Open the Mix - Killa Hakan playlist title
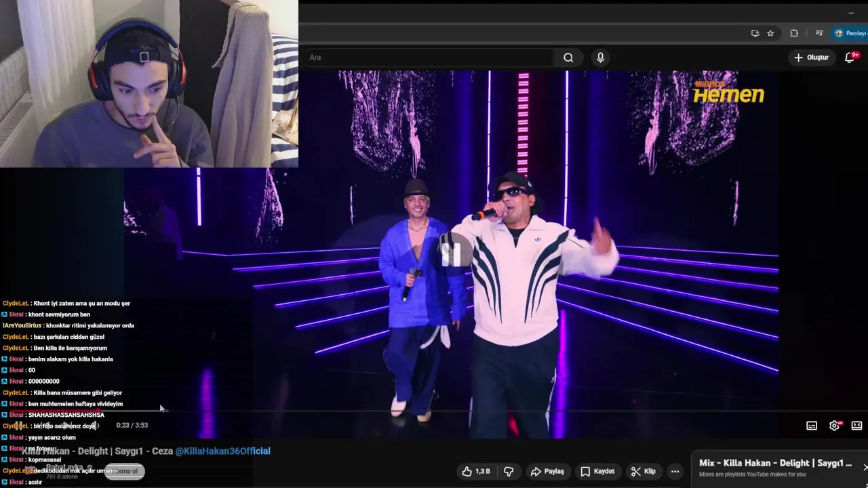Viewport: 868px width, 488px height. (775, 463)
